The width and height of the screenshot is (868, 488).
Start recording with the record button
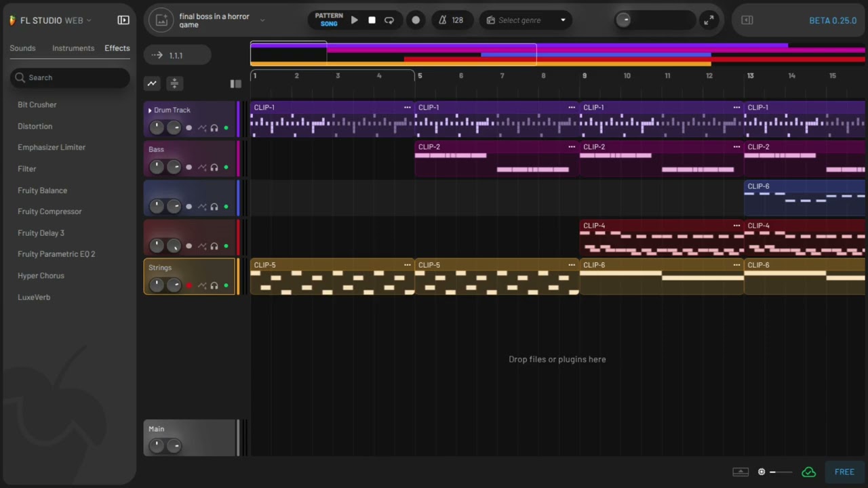(416, 20)
